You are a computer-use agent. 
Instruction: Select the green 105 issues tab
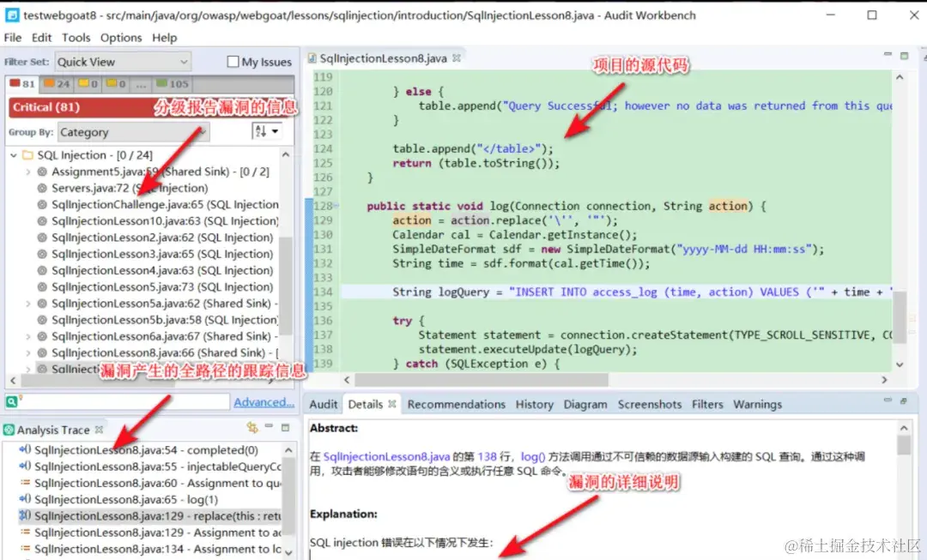point(172,84)
